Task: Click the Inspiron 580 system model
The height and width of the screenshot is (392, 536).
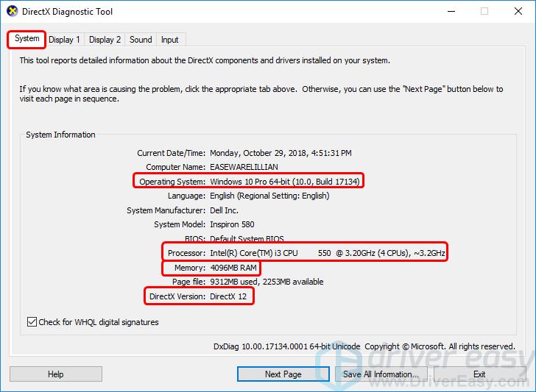Action: click(x=232, y=224)
